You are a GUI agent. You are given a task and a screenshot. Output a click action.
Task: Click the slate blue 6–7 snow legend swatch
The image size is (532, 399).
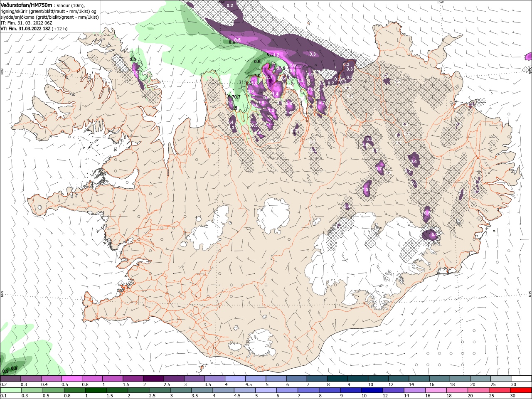[x=296, y=379]
